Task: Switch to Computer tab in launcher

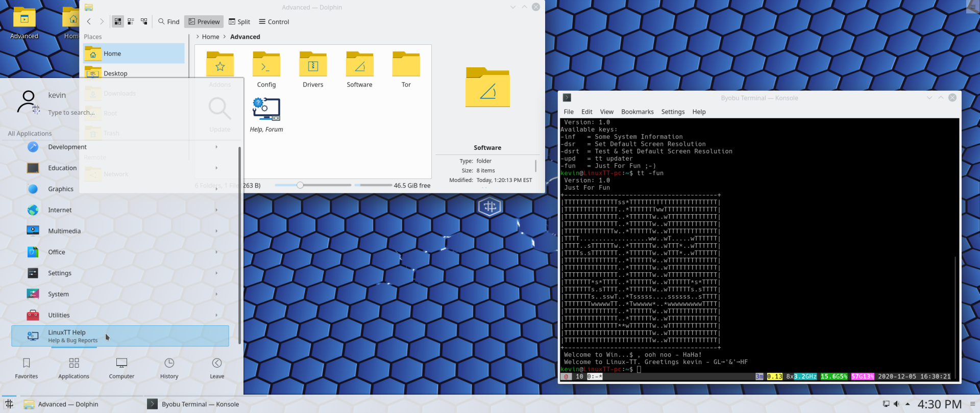Action: 121,368
